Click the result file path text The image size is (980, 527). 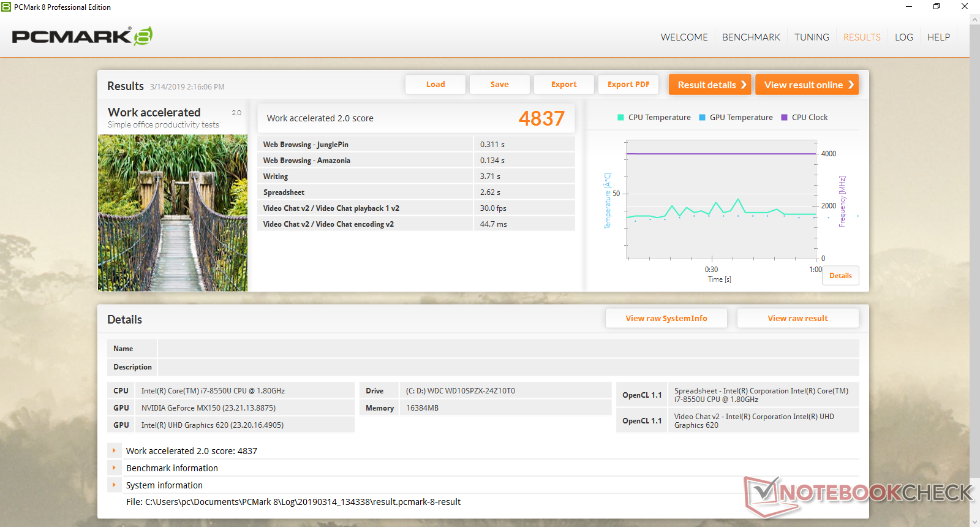[293, 502]
